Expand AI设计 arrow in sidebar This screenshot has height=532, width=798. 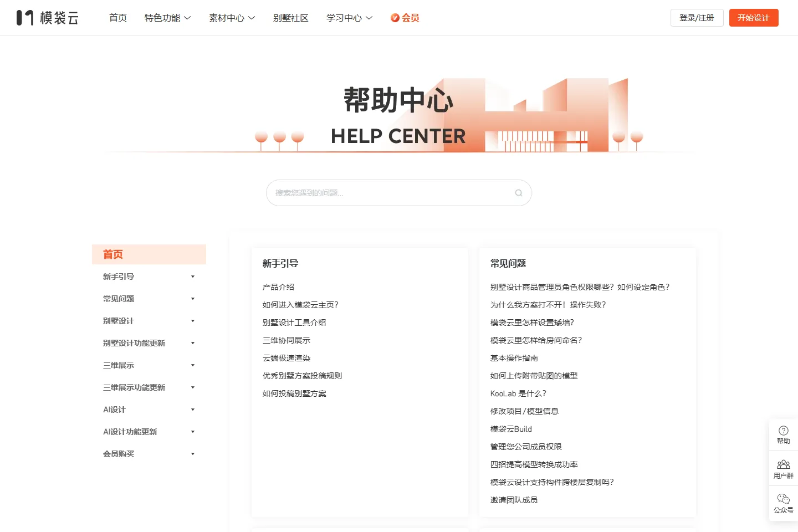pyautogui.click(x=193, y=410)
